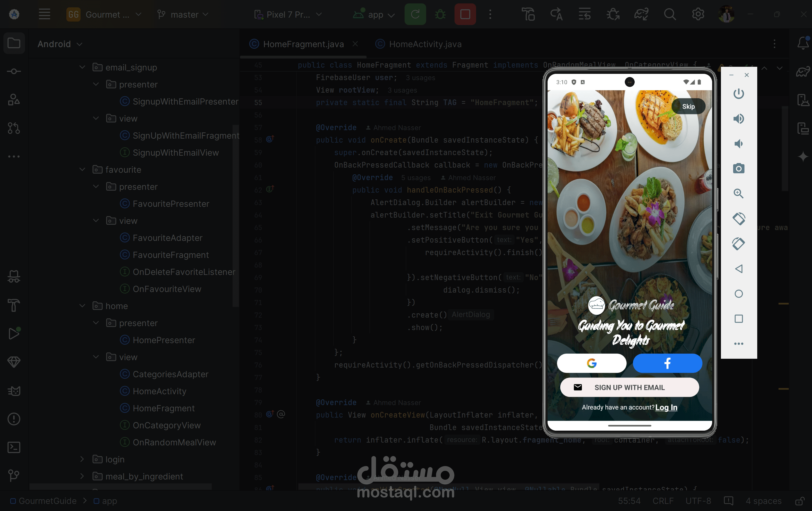This screenshot has height=511, width=812.
Task: Click the emulator power button icon
Action: [739, 93]
